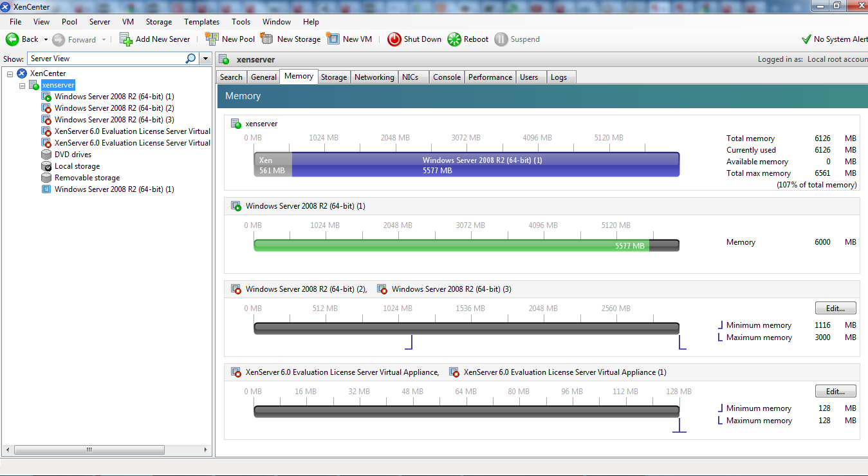The width and height of the screenshot is (868, 476).
Task: Switch to the Networking tab
Action: [x=374, y=77]
